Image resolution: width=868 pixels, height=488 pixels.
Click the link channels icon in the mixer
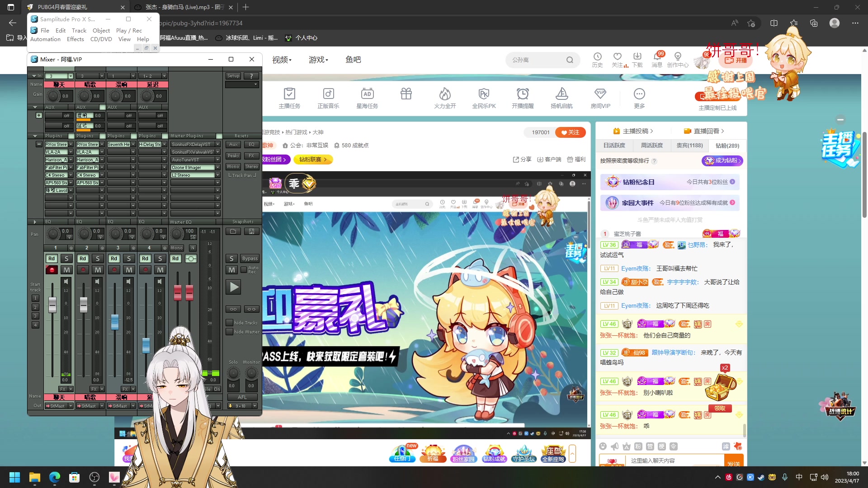tap(233, 309)
